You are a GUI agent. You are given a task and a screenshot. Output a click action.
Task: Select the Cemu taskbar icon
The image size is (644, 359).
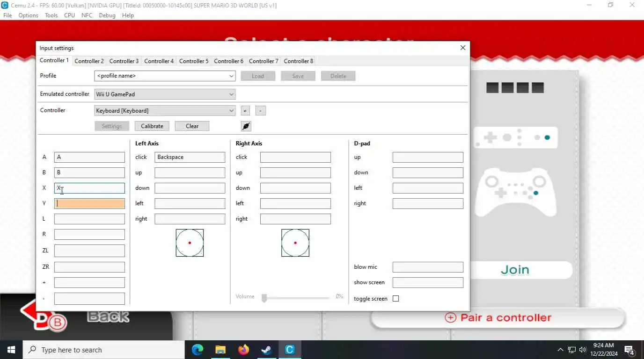[x=290, y=350]
